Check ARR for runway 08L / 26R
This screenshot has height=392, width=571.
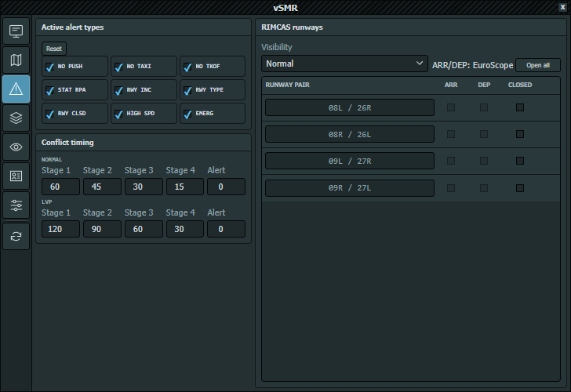pos(451,107)
